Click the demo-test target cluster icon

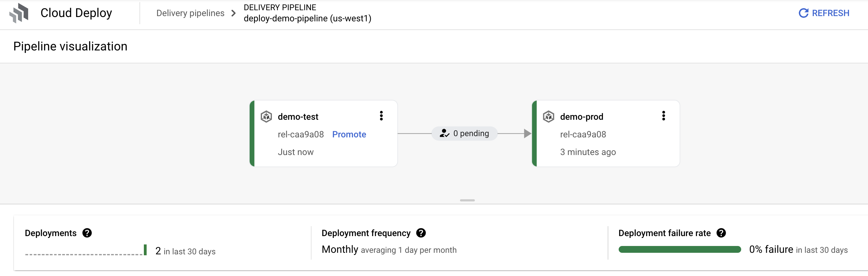tap(266, 117)
